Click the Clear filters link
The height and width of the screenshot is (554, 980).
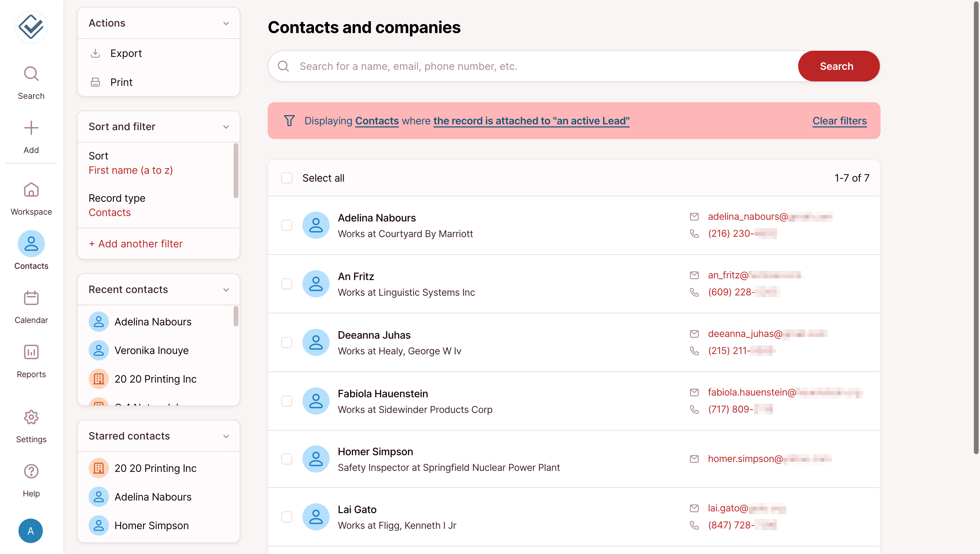point(839,121)
